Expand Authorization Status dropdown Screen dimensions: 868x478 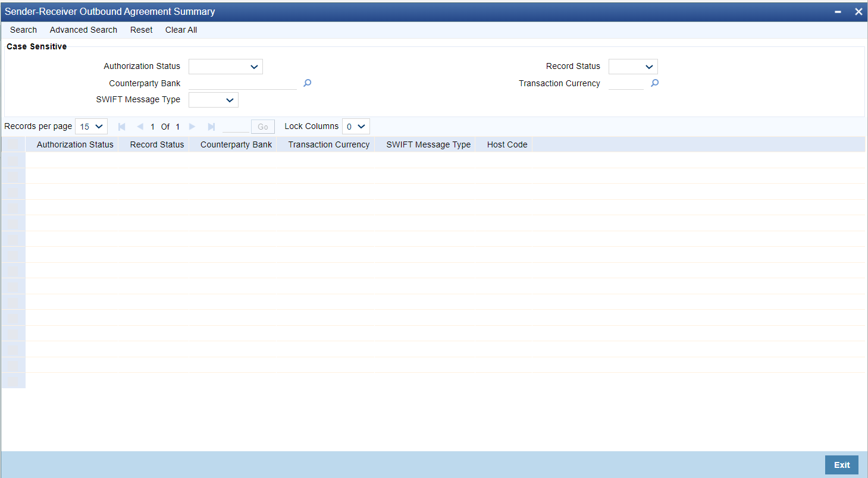(225, 67)
